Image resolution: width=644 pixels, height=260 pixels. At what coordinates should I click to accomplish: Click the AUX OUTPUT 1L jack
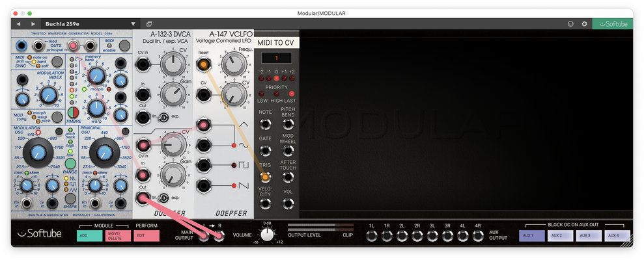point(372,236)
